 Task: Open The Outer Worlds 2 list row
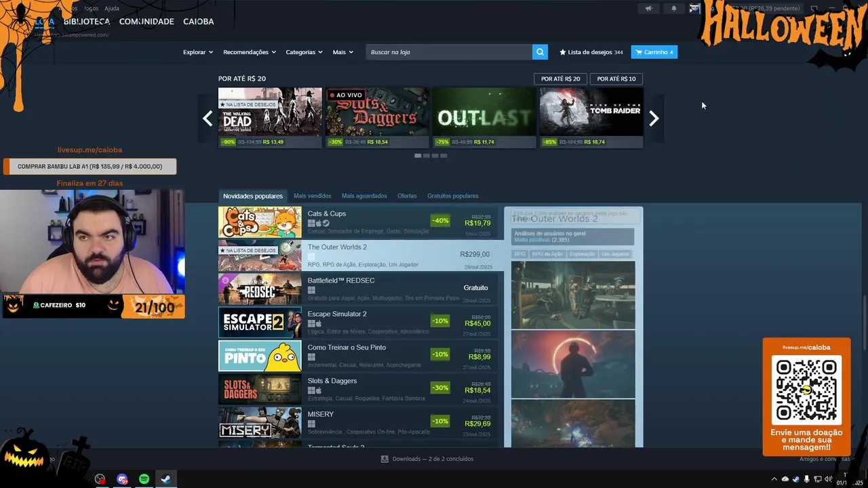[x=361, y=256]
